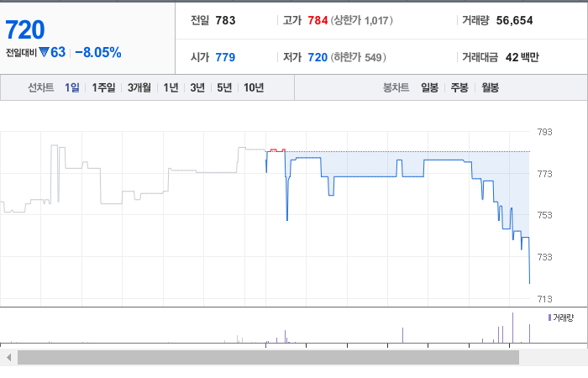Screen dimensions: 588x378
Task: Click the high price 784
Action: click(318, 20)
